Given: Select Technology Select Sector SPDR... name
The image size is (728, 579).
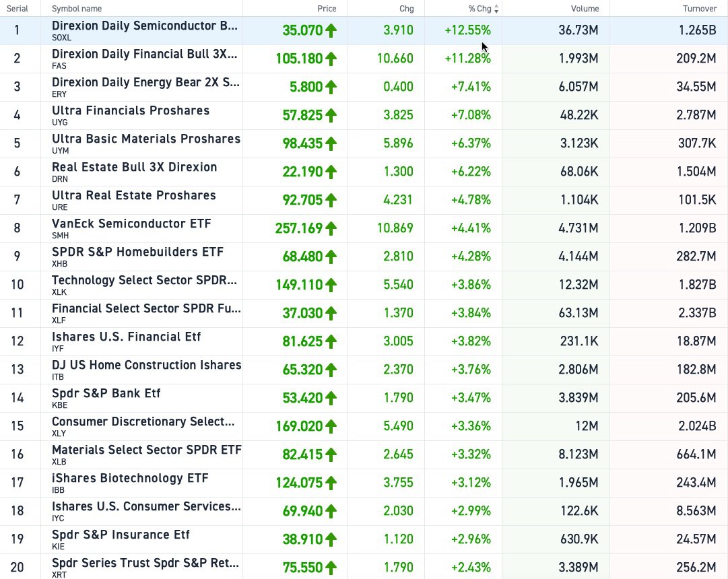Looking at the screenshot, I should click(x=144, y=281).
